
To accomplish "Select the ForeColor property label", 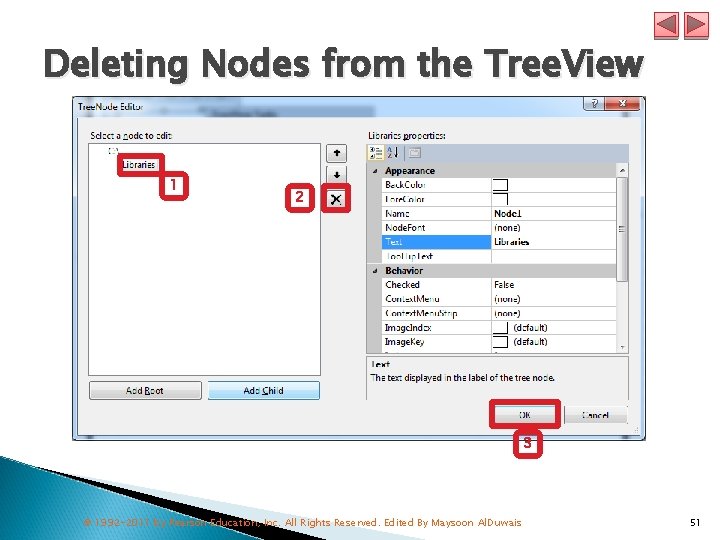I will [405, 199].
